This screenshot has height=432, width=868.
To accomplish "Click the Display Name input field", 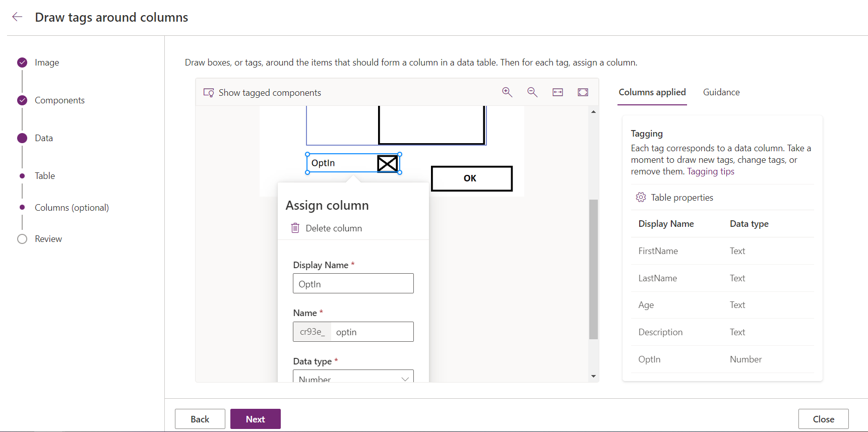I will pos(353,283).
